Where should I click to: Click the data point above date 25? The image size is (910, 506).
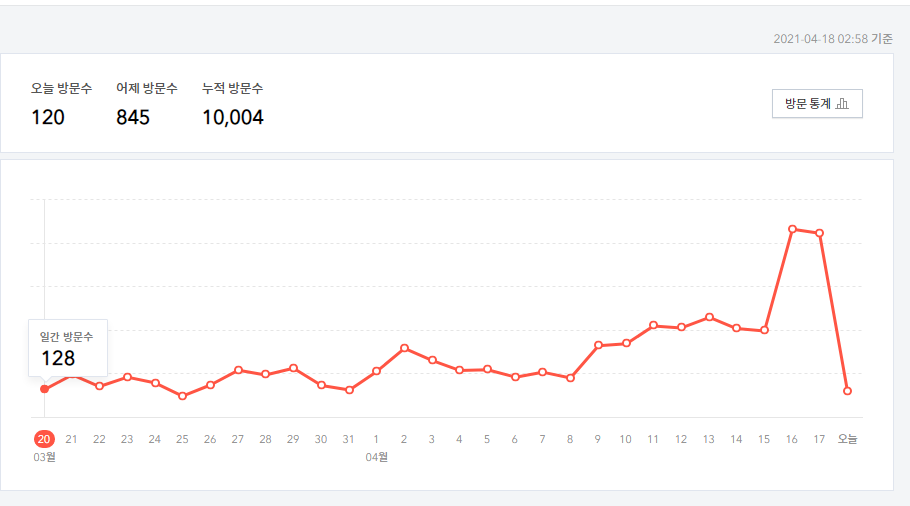[182, 396]
